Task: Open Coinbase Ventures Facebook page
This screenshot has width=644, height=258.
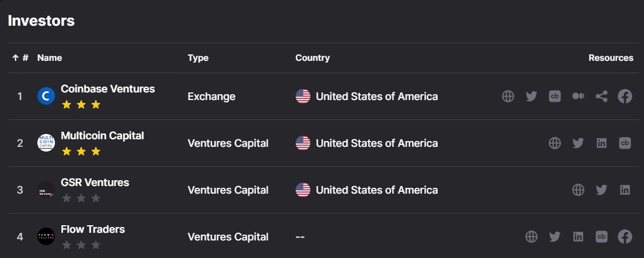Action: pos(625,97)
